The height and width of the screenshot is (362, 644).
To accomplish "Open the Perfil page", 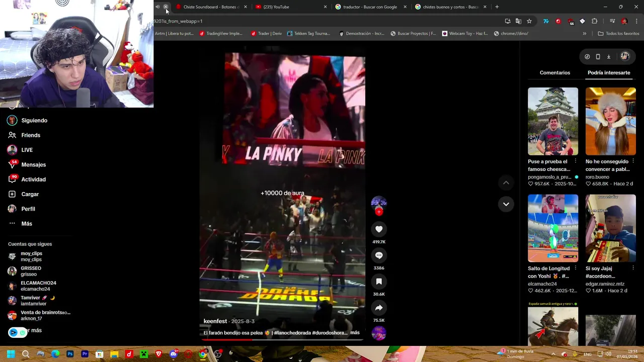I will coord(21,209).
